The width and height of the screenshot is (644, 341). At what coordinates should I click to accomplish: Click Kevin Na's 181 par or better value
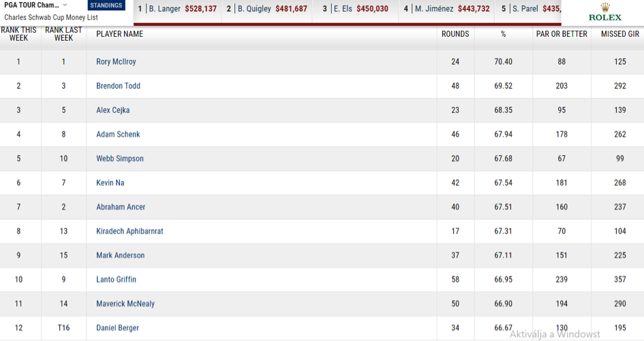pyautogui.click(x=562, y=182)
